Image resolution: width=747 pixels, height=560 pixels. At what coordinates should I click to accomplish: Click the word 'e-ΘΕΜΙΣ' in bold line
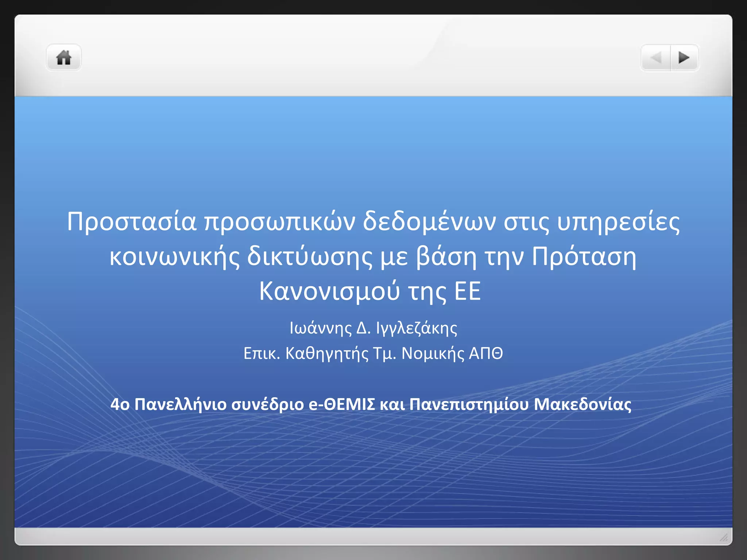pos(342,404)
